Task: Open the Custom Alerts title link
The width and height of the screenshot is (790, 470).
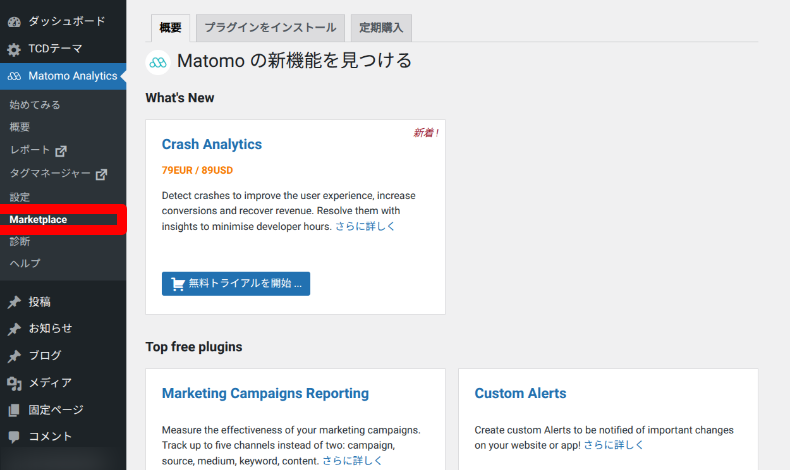Action: click(520, 393)
